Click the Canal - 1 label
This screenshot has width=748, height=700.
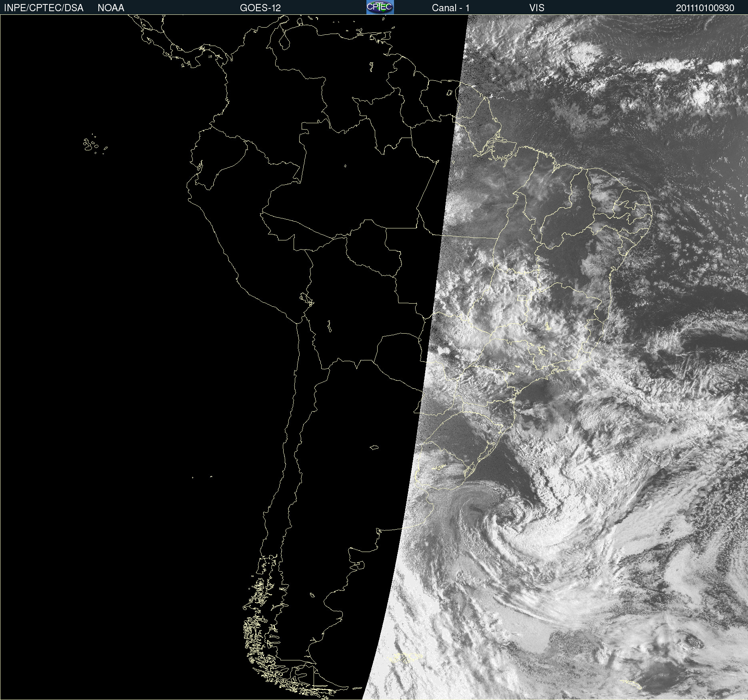[x=451, y=8]
